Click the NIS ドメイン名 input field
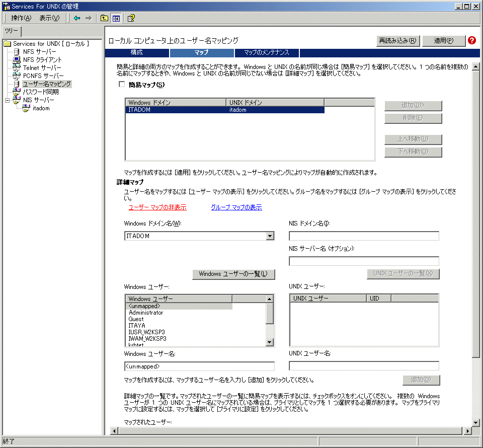This screenshot has width=483, height=448. 364,236
